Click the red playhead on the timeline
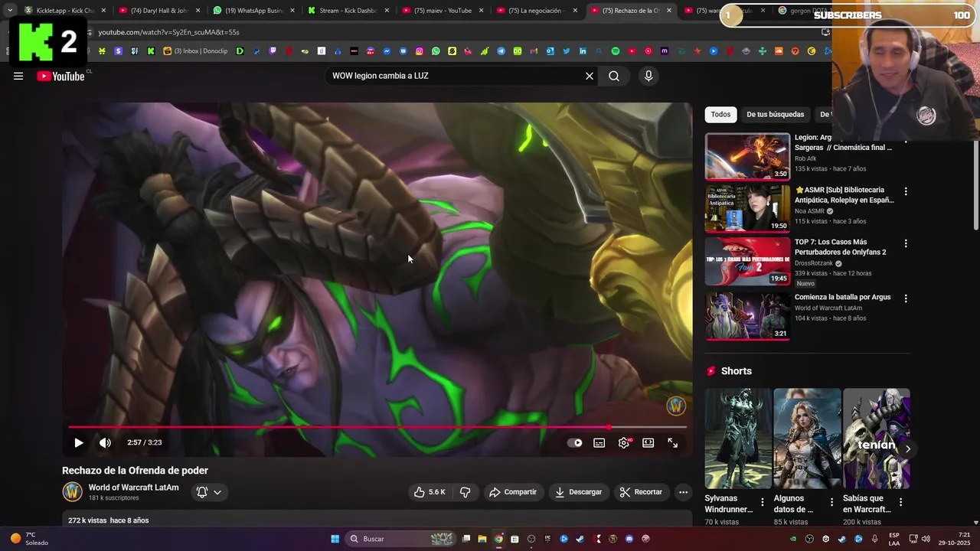Viewport: 980px width, 551px height. pos(609,427)
